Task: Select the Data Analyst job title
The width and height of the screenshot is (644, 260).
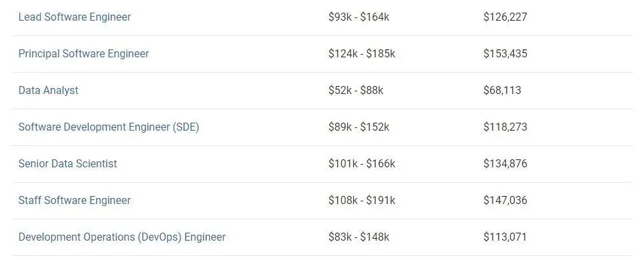Action: pos(48,91)
